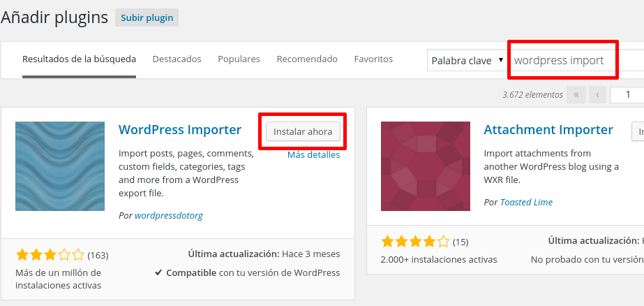Click the Attachment Importer star rating
644x306 pixels.
click(x=415, y=242)
